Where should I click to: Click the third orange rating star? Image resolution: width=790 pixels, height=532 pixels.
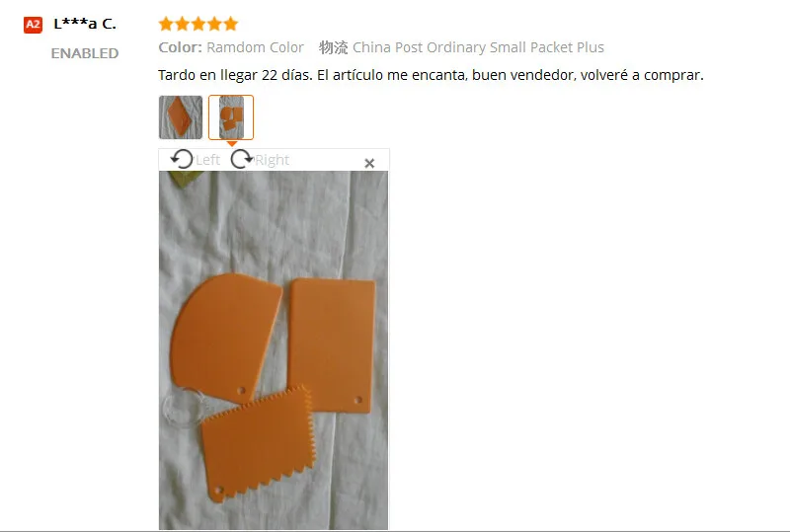click(198, 24)
